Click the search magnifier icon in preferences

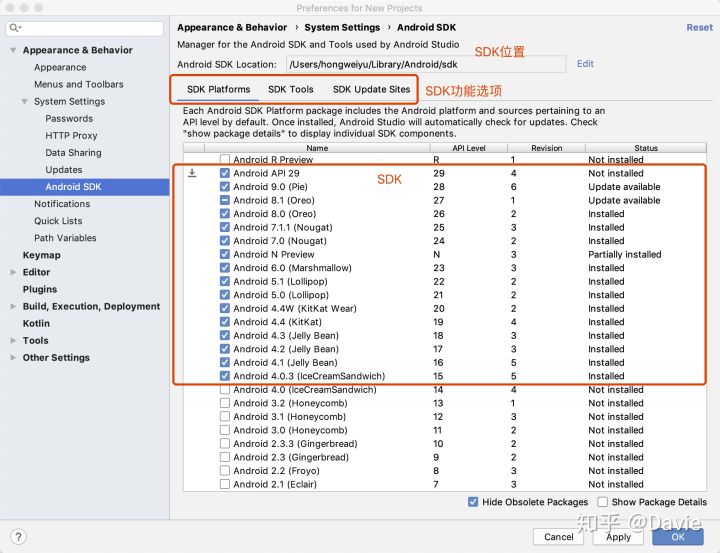[x=15, y=28]
